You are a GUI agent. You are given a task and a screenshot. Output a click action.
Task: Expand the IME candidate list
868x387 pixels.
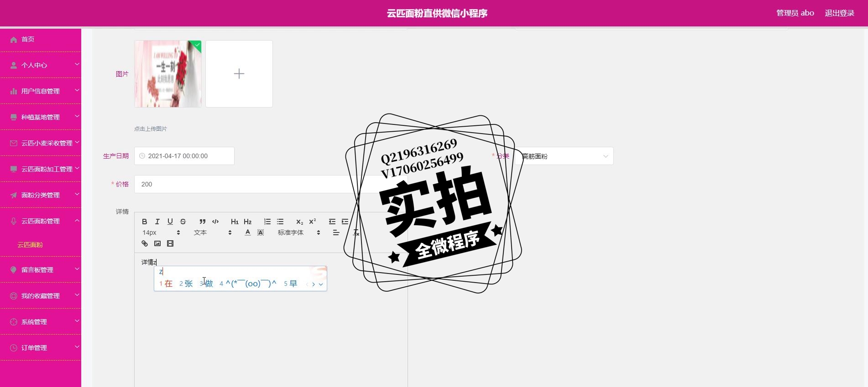point(321,284)
